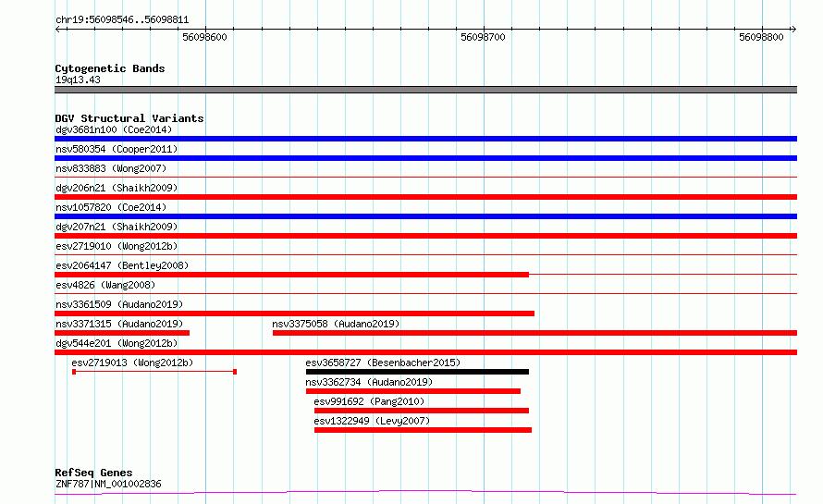The height and width of the screenshot is (504, 823).
Task: Click the ZNF787|NM_001002836 gene label
Action: pos(108,484)
